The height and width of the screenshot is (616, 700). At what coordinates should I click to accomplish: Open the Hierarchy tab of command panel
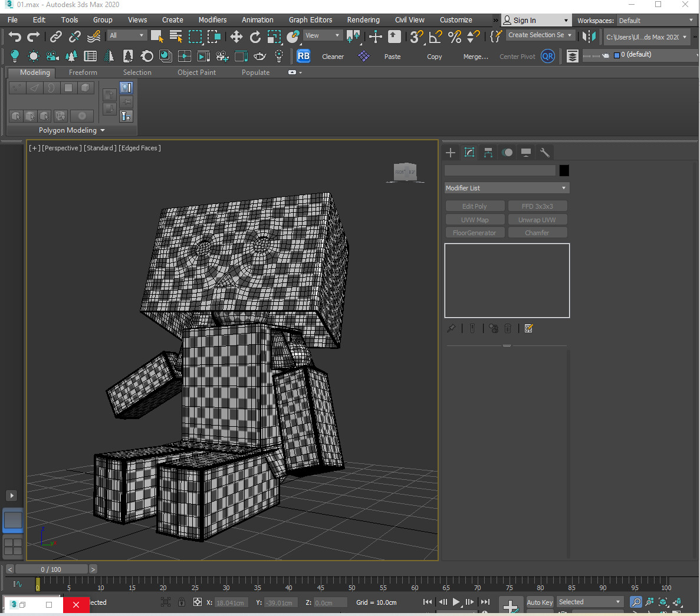(488, 153)
